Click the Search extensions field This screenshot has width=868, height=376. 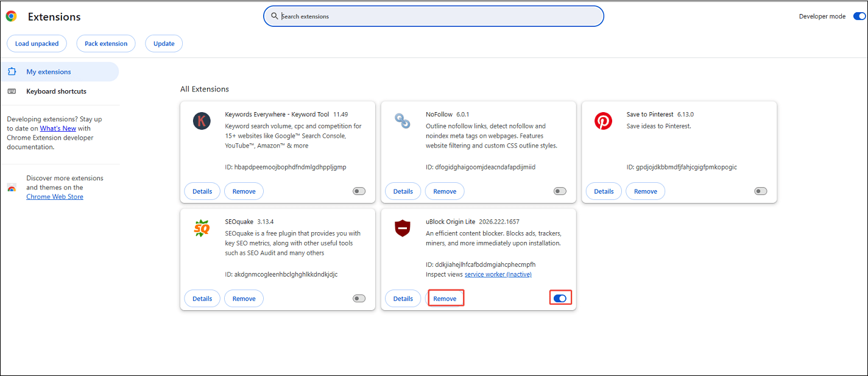tap(433, 16)
